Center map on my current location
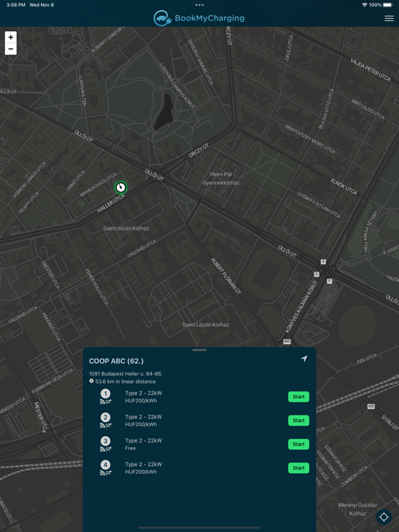 [384, 517]
